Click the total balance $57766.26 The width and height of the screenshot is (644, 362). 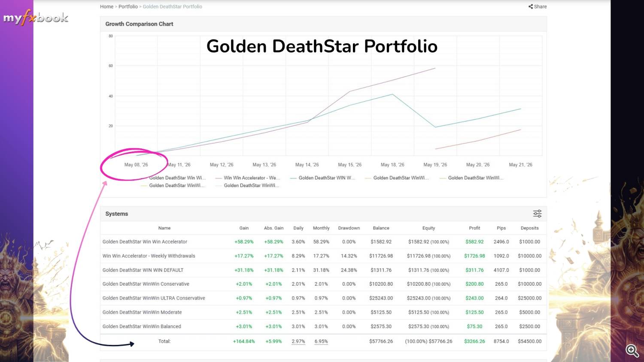pyautogui.click(x=381, y=341)
